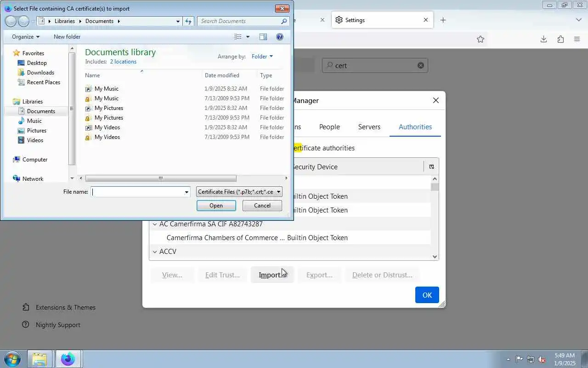Click the navigation pane vertical scrollbar
Screen dimensions: 588x368
point(72,109)
